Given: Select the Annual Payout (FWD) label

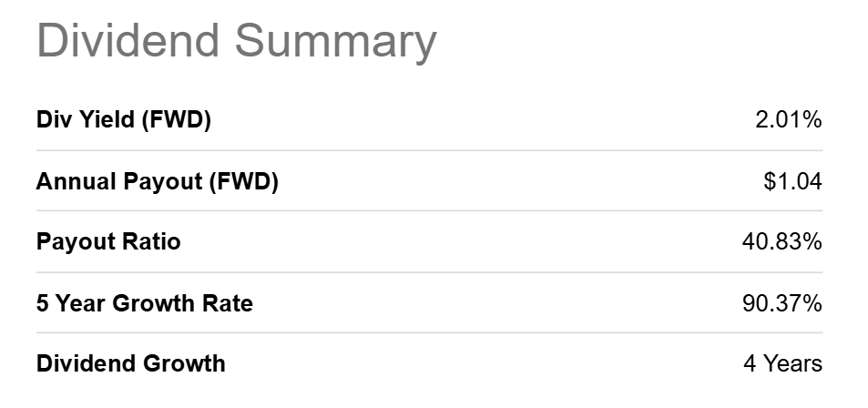Looking at the screenshot, I should click(158, 181).
